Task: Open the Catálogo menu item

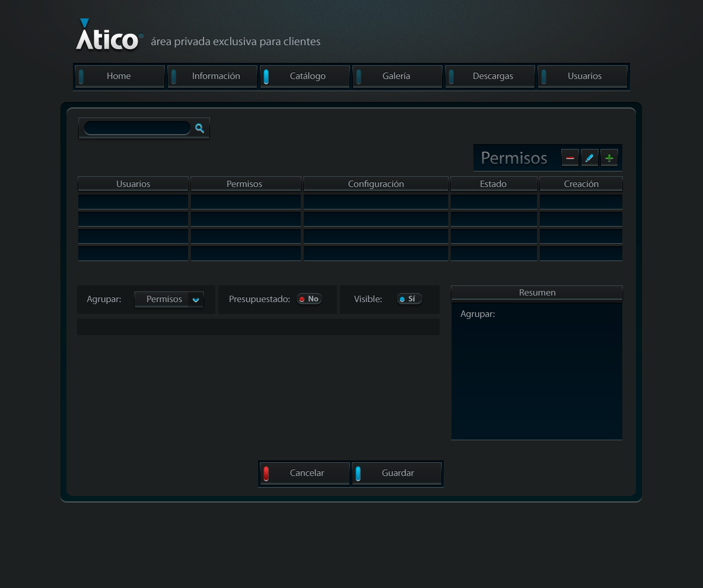Action: coord(305,77)
